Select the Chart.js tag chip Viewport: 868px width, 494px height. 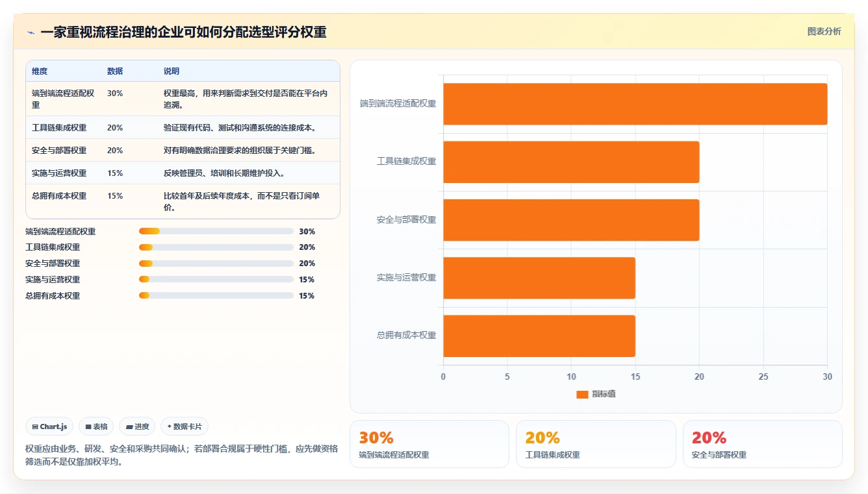(x=49, y=426)
